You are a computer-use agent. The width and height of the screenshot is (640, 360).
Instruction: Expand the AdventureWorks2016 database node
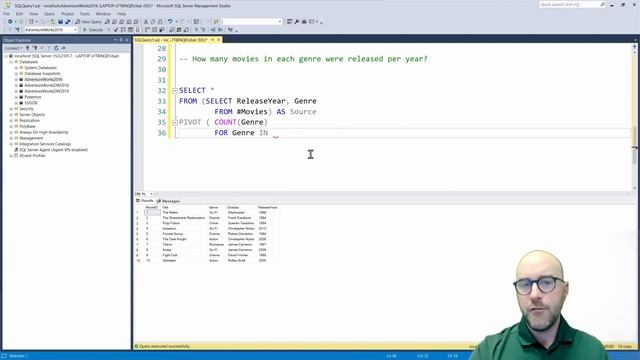(16, 80)
